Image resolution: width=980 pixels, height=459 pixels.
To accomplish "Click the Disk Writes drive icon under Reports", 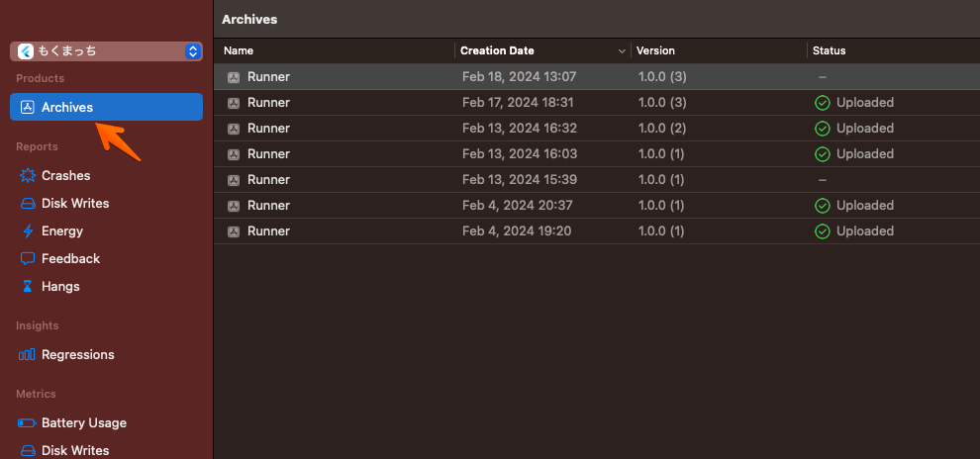I will point(28,204).
